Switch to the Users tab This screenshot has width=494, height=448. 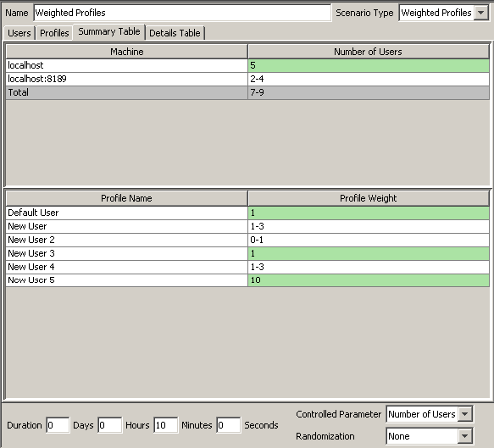coord(19,33)
